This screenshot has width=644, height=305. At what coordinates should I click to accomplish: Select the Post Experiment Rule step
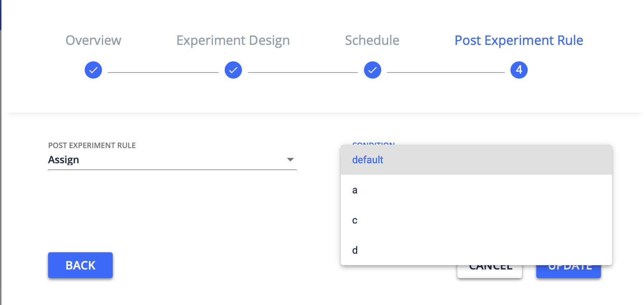[518, 40]
